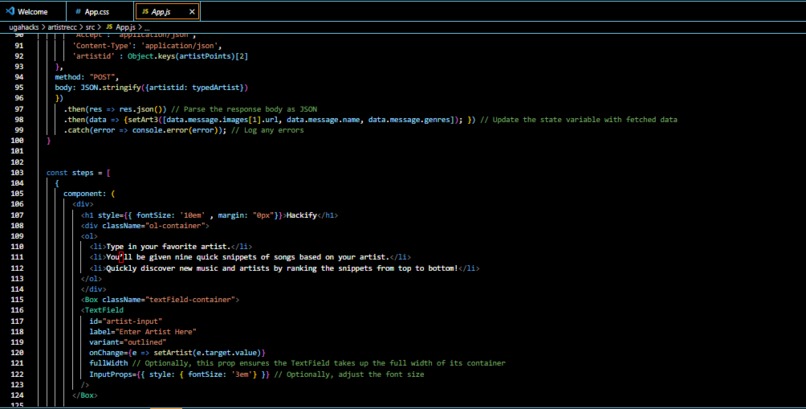806x409 pixels.
Task: Click on 'const steps' declaration
Action: (70, 173)
